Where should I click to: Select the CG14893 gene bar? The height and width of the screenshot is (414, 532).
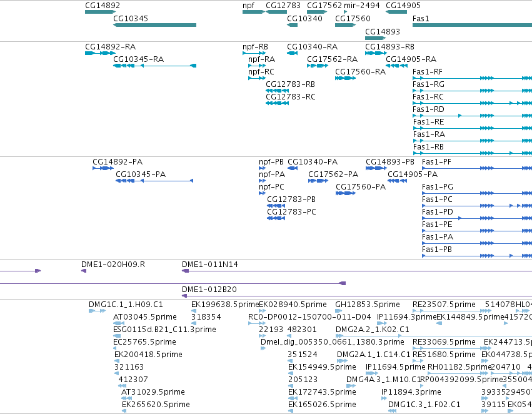tap(376, 38)
